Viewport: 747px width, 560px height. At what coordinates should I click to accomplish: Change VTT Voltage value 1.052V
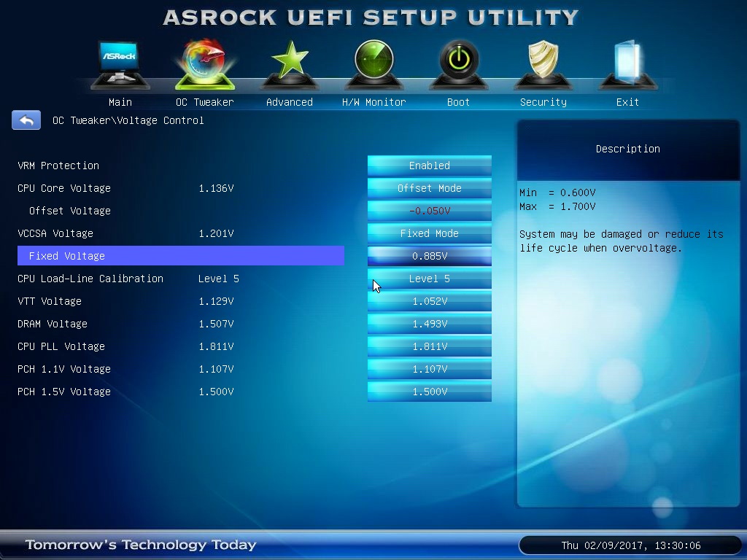pos(429,301)
